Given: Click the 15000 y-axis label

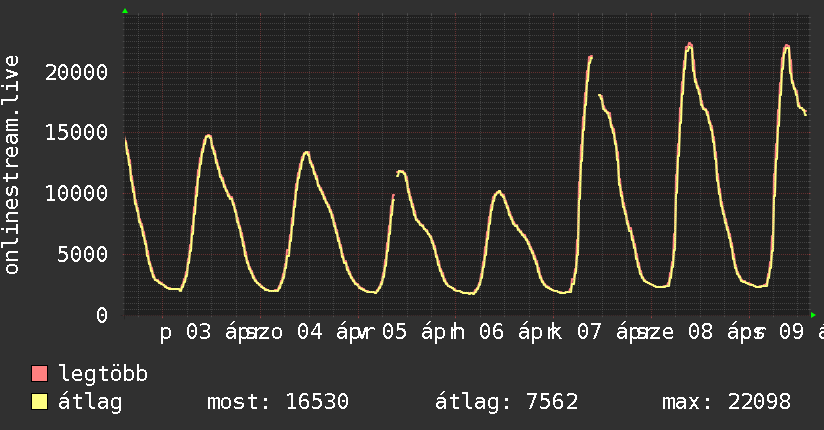Looking at the screenshot, I should [x=77, y=132].
